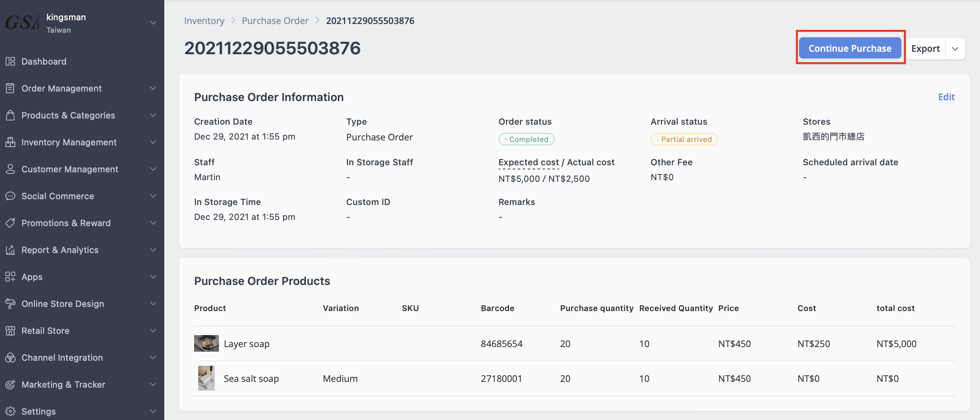The width and height of the screenshot is (980, 420).
Task: Expand the Channel Integration chevron
Action: pos(153,357)
